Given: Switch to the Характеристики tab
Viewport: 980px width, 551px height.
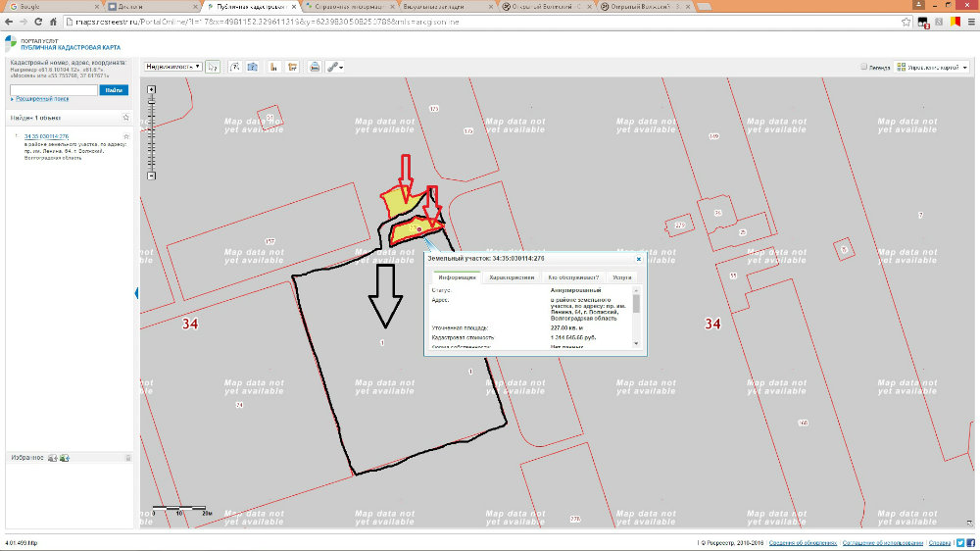Looking at the screenshot, I should pos(514,277).
